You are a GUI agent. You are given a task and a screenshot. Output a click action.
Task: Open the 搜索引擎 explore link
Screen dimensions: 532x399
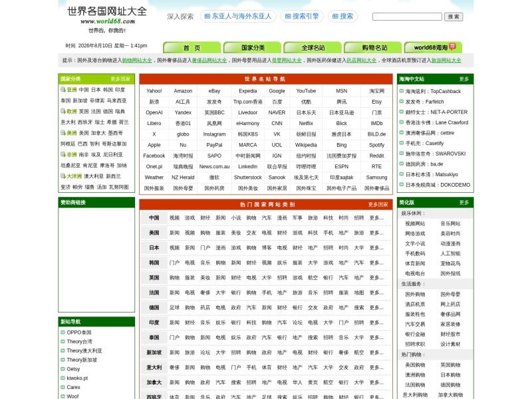pos(302,16)
